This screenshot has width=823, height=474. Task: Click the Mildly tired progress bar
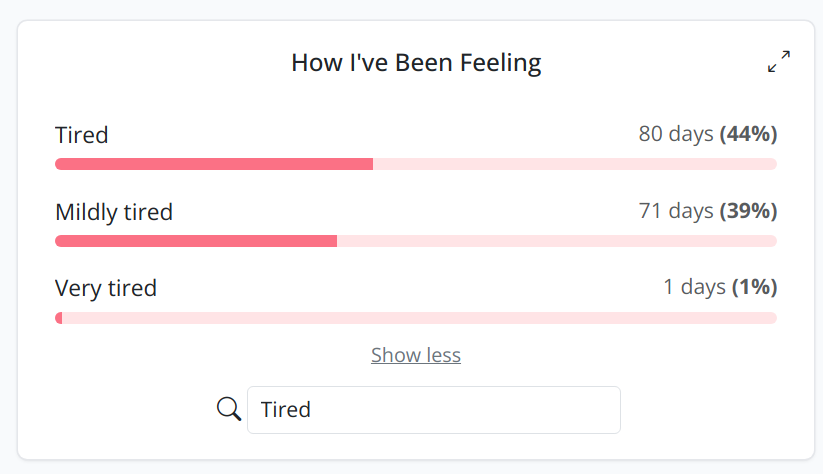click(x=416, y=241)
